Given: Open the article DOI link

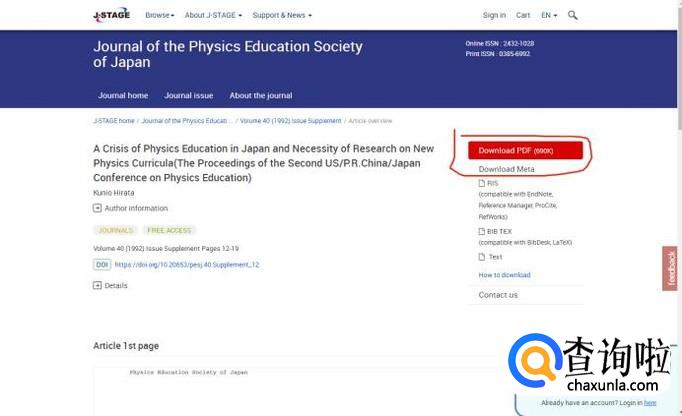Looking at the screenshot, I should pyautogui.click(x=187, y=265).
